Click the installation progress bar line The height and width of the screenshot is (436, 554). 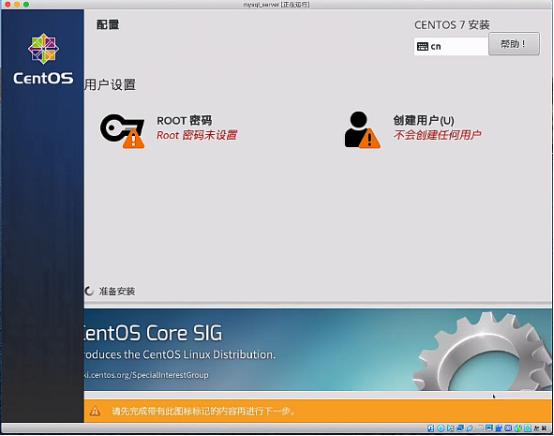click(318, 303)
